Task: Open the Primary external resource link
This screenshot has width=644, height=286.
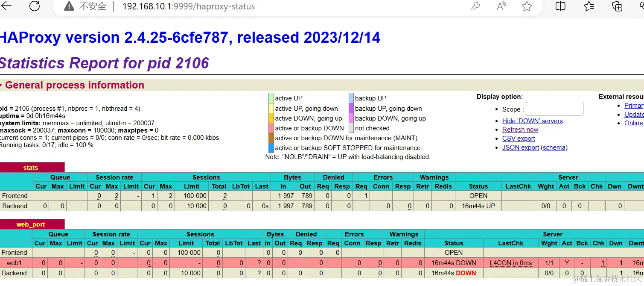Action: click(x=634, y=106)
